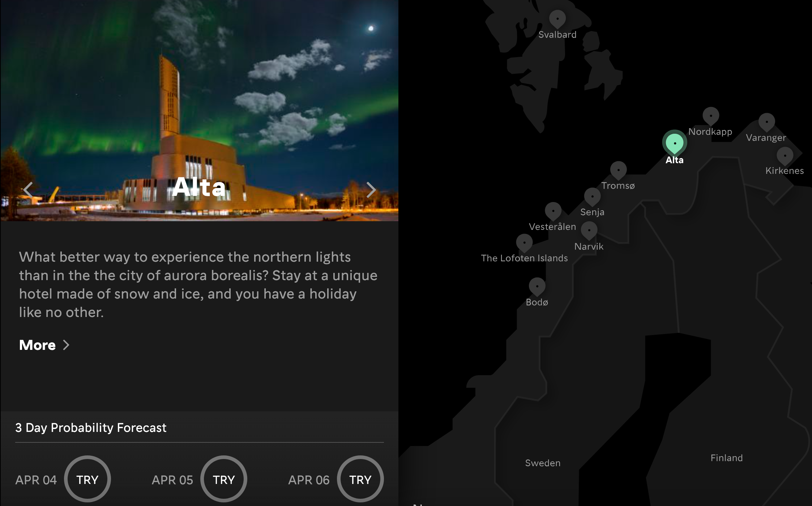The height and width of the screenshot is (506, 812).
Task: Select the Nordkapp map pin
Action: click(x=711, y=116)
